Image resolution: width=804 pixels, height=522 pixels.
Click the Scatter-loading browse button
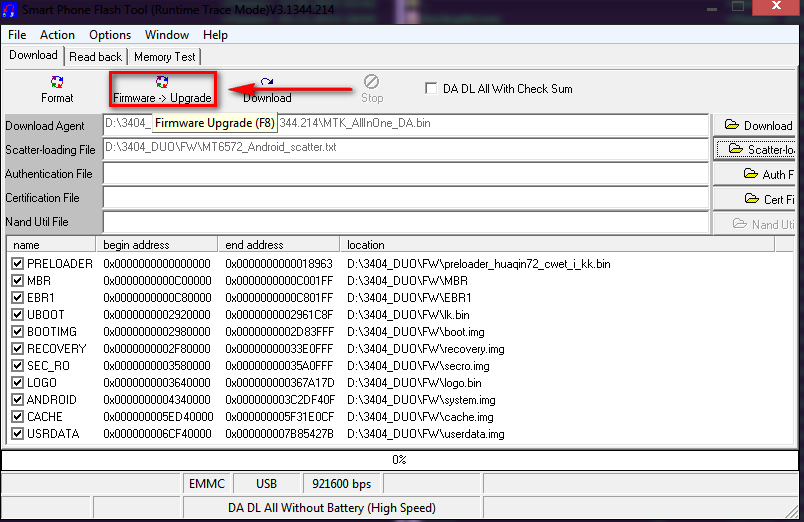pos(755,149)
